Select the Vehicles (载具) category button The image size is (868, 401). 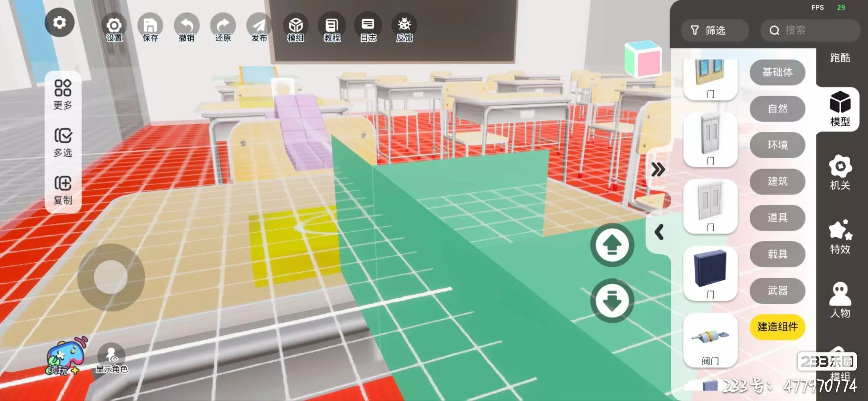click(x=777, y=254)
